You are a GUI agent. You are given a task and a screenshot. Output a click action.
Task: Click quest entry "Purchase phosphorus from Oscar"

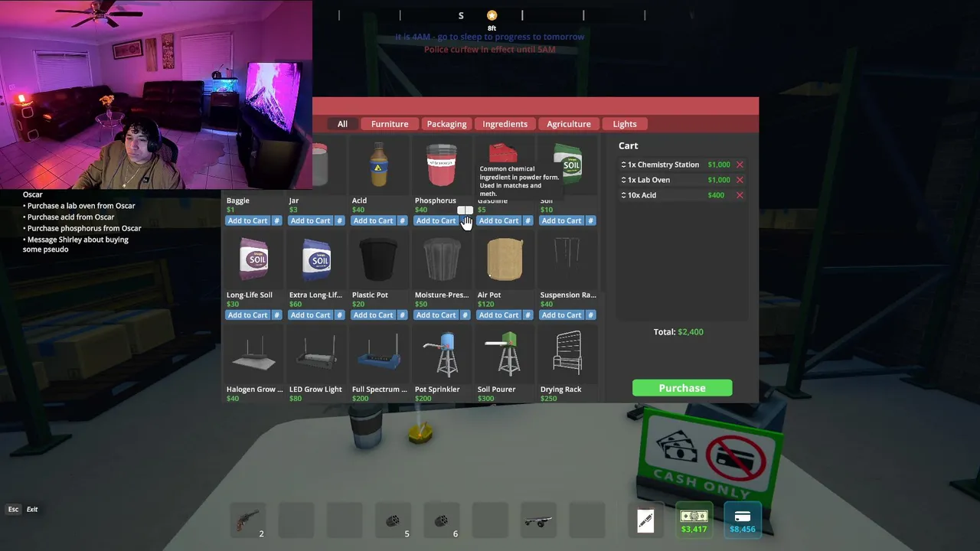82,228
